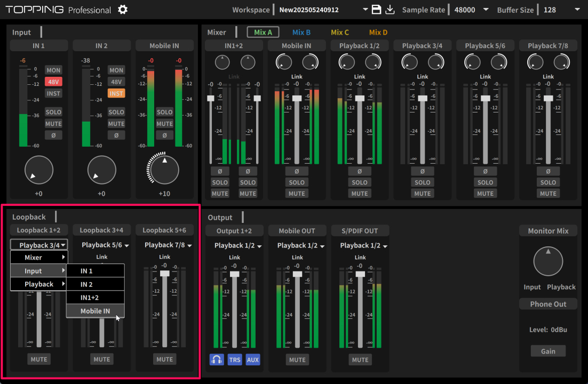The image size is (588, 384).
Task: Solo the IN 1 input channel
Action: pos(53,112)
